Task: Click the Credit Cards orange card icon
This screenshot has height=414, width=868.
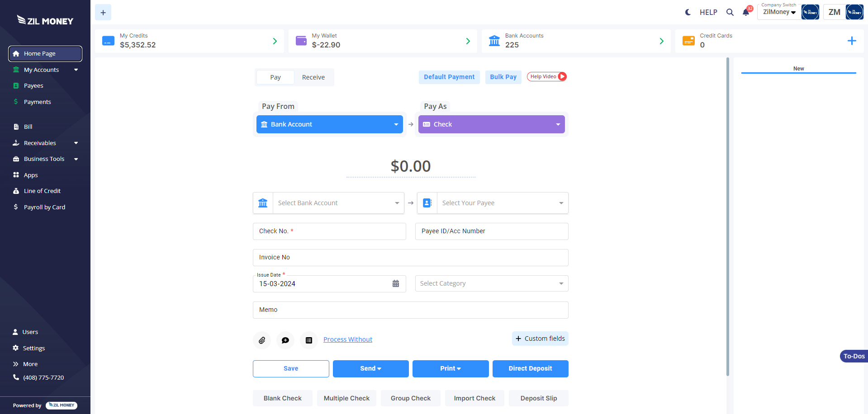Action: coord(688,41)
